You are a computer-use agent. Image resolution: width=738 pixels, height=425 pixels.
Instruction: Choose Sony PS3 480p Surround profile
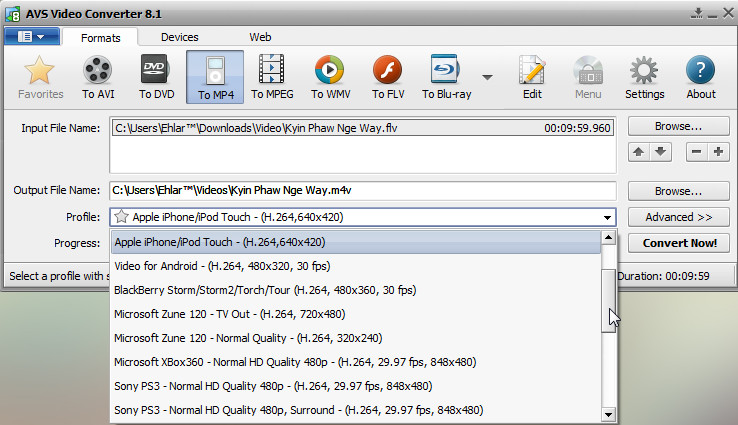[x=356, y=410]
